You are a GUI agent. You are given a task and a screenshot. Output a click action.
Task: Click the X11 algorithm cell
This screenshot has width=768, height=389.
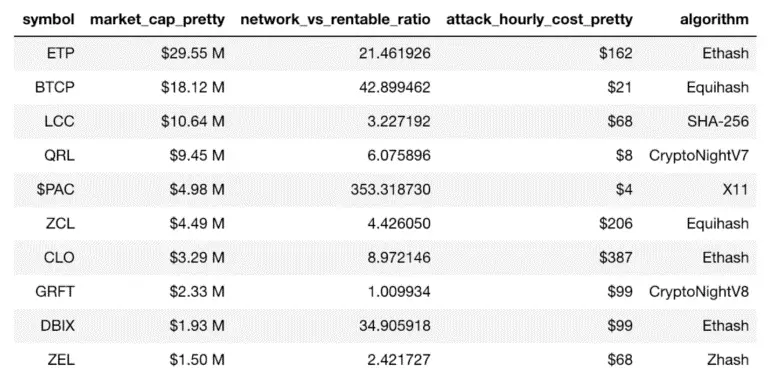pos(736,189)
